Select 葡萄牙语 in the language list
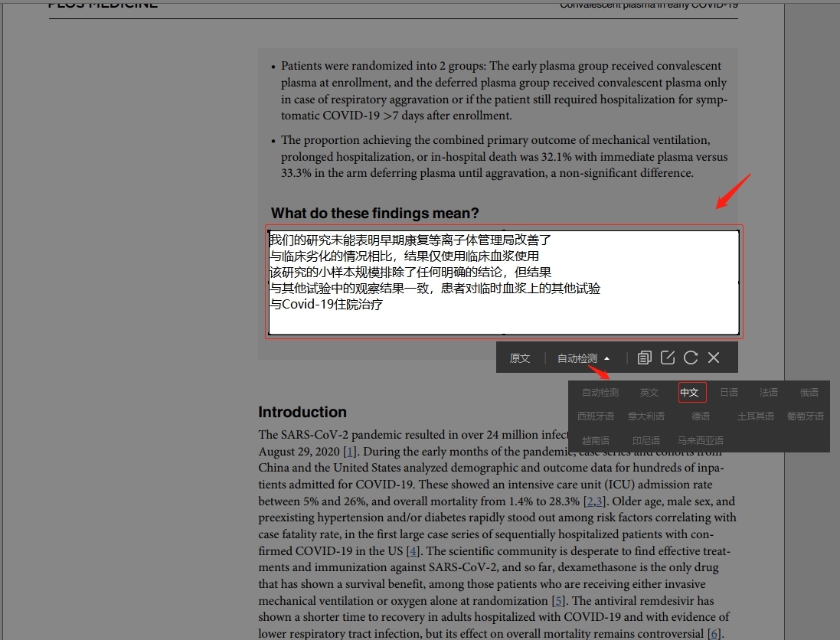Image resolution: width=840 pixels, height=640 pixels. (806, 416)
